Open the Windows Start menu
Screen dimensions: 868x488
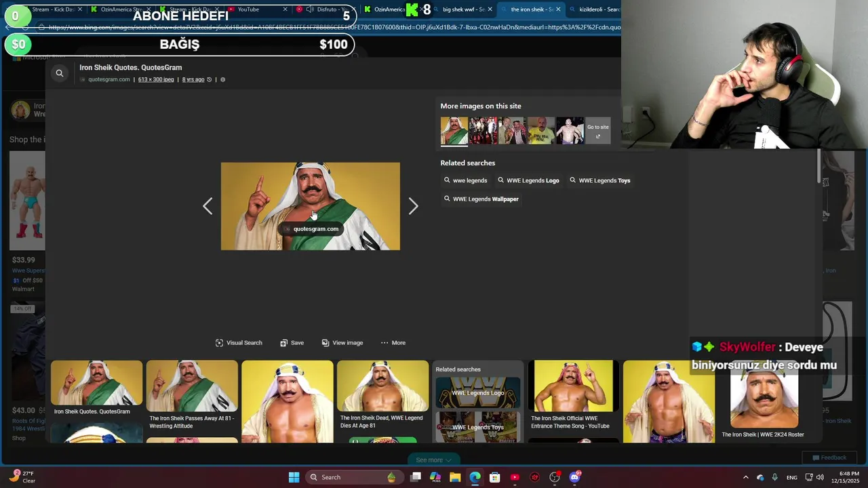pyautogui.click(x=294, y=477)
